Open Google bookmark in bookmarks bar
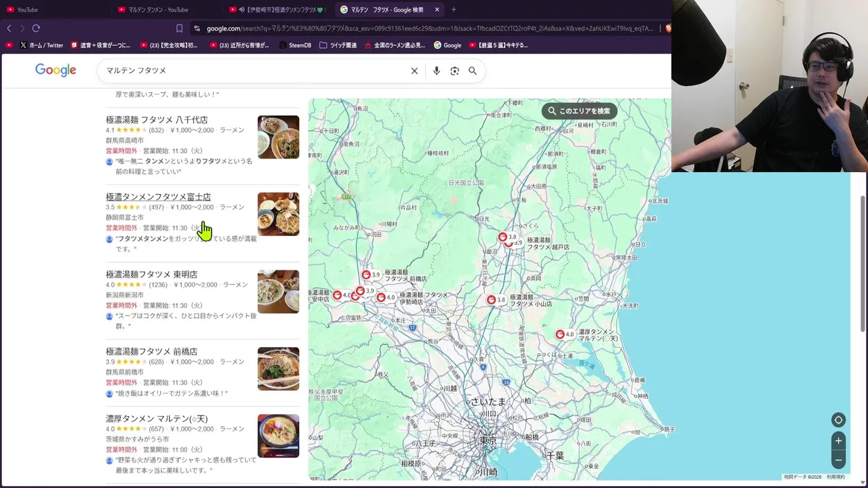 pyautogui.click(x=448, y=45)
